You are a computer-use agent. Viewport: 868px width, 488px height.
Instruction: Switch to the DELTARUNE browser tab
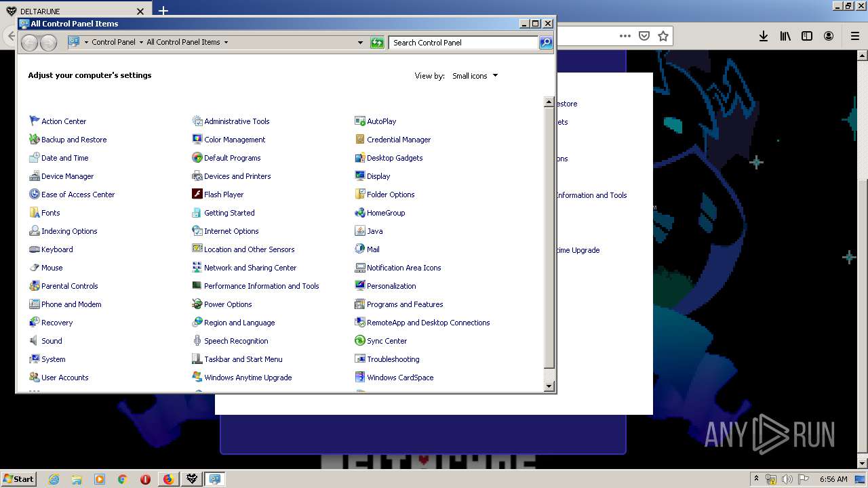click(75, 12)
